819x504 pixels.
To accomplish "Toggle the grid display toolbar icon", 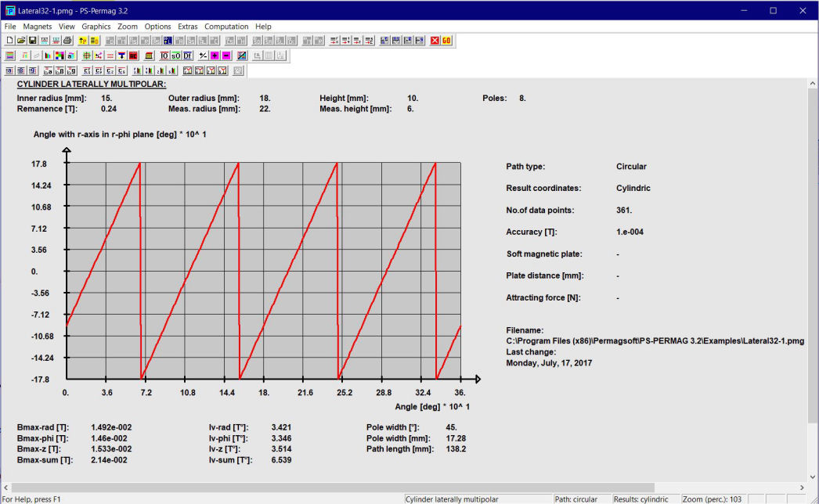I will click(86, 56).
